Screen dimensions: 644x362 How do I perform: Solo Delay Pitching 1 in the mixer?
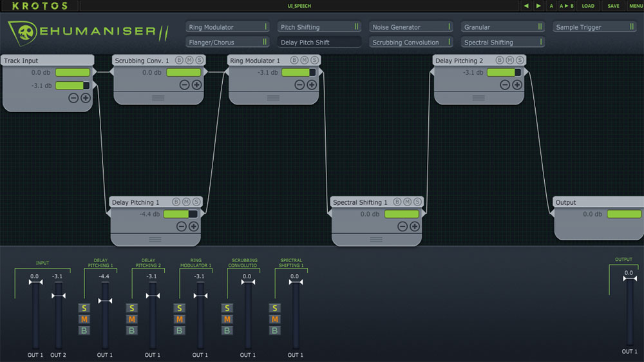84,308
